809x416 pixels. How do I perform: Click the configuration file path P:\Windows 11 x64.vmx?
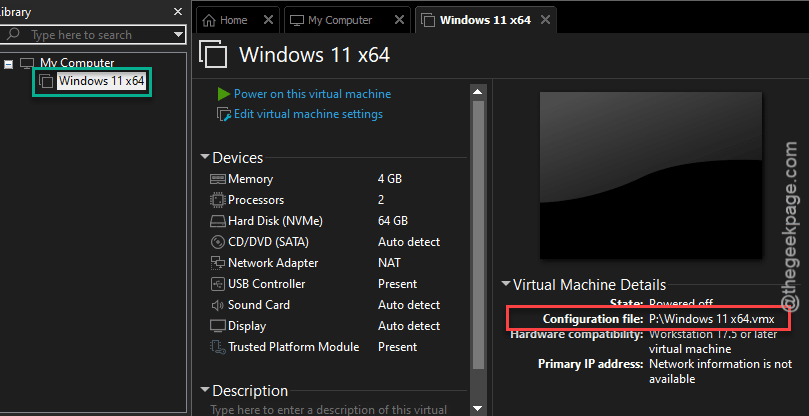click(x=711, y=319)
